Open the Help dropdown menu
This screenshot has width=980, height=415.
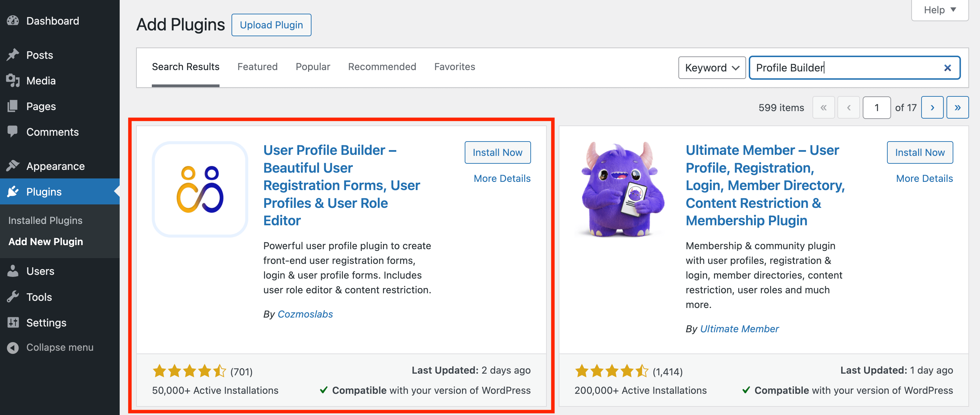(939, 9)
